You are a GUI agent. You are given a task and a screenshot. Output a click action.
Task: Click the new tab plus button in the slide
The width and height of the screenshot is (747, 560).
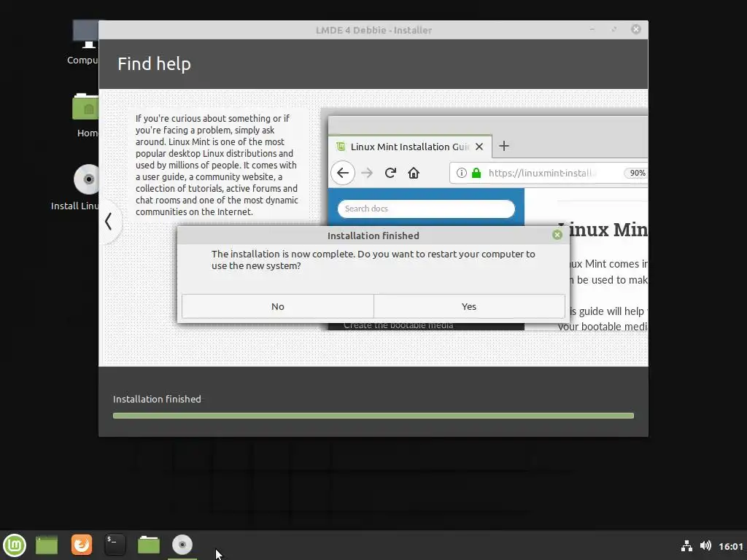[503, 146]
